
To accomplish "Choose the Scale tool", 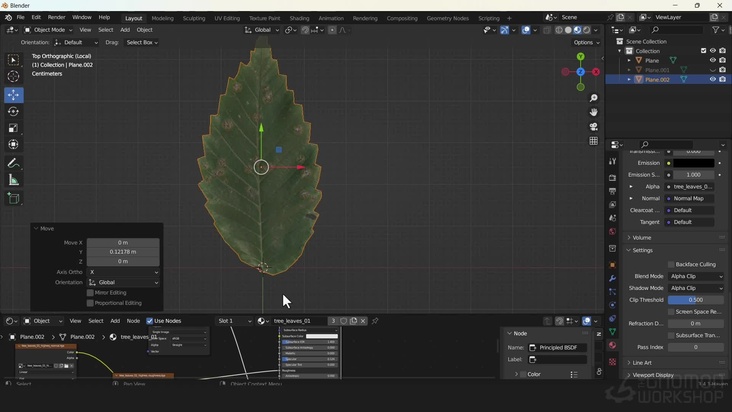I will click(x=13, y=128).
